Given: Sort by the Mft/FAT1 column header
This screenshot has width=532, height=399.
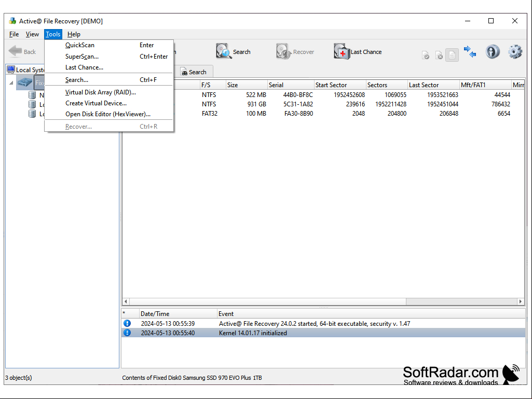Looking at the screenshot, I should (x=485, y=85).
